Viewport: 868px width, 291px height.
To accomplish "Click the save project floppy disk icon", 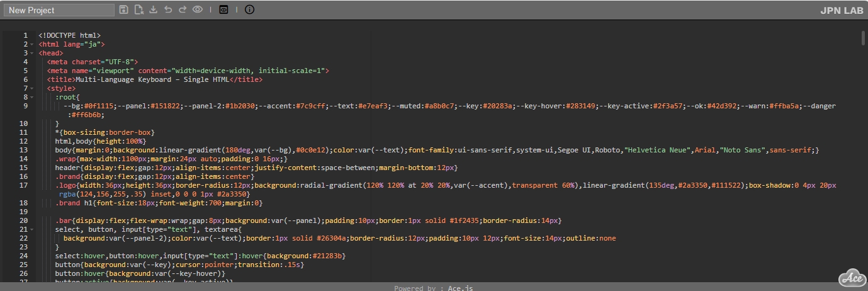I will (124, 9).
